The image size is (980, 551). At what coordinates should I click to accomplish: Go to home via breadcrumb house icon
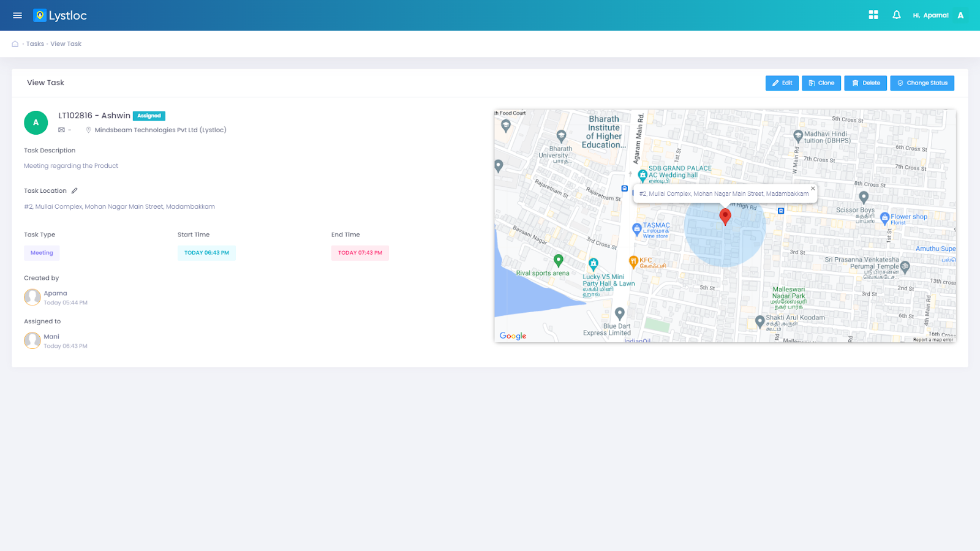click(x=15, y=44)
